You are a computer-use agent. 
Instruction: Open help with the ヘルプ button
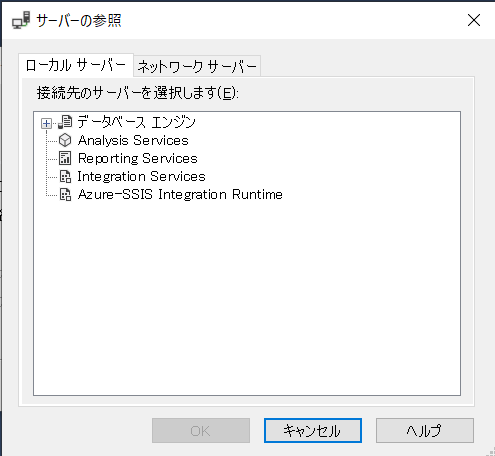425,431
